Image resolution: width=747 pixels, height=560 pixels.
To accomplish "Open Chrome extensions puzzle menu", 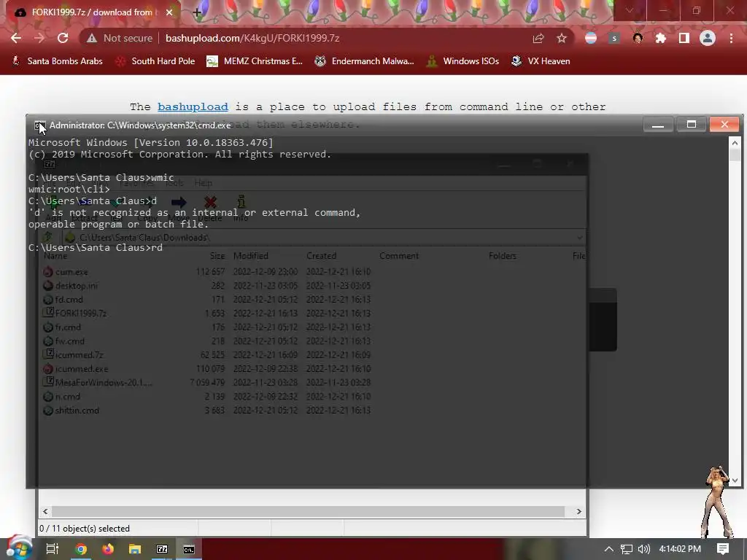I will tap(661, 38).
